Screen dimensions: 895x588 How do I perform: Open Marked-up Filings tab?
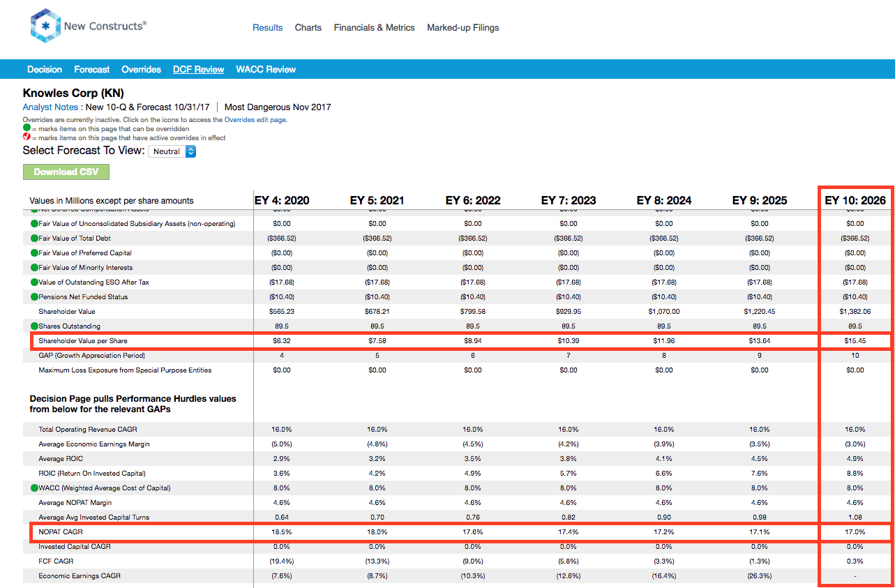463,28
